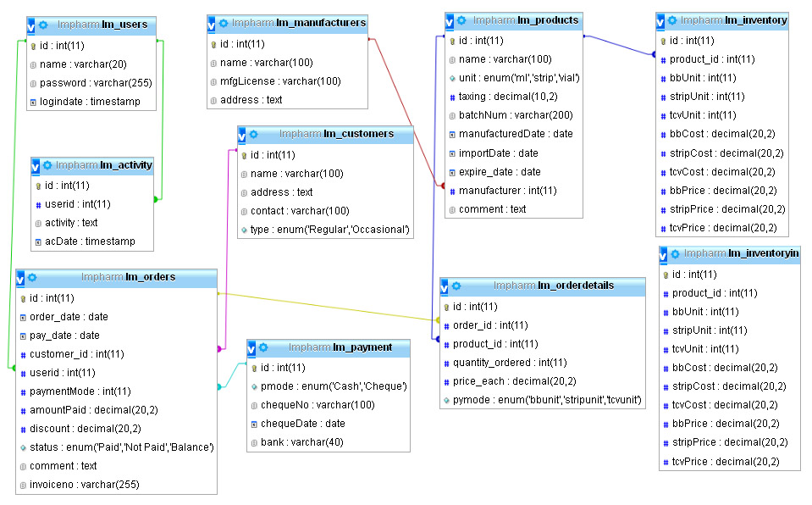Toggle the V icon on lm_inventoryin header
The height and width of the screenshot is (505, 812).
click(x=663, y=253)
